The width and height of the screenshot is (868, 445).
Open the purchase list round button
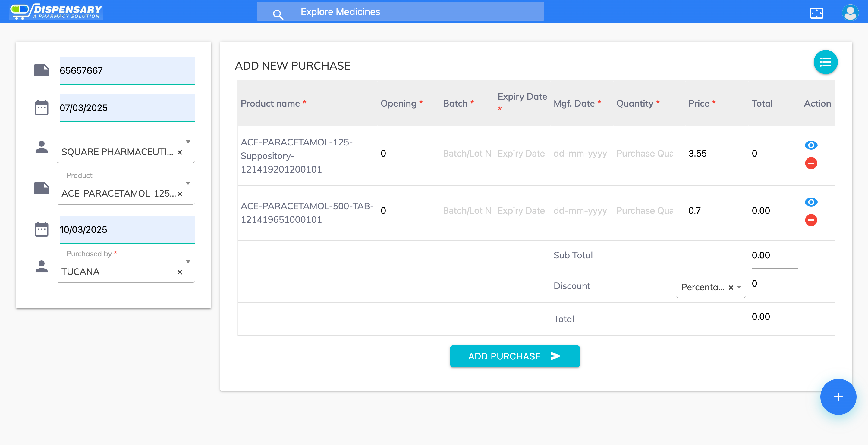[825, 62]
